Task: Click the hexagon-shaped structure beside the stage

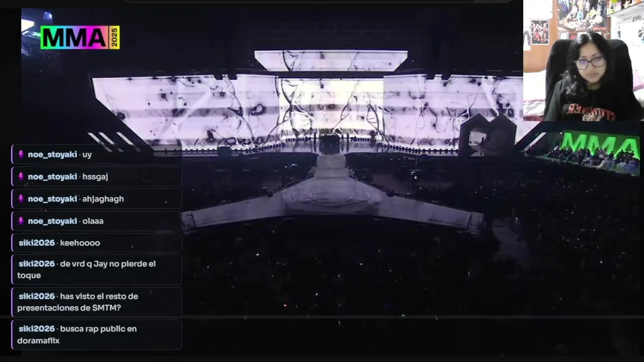Action: (x=487, y=135)
